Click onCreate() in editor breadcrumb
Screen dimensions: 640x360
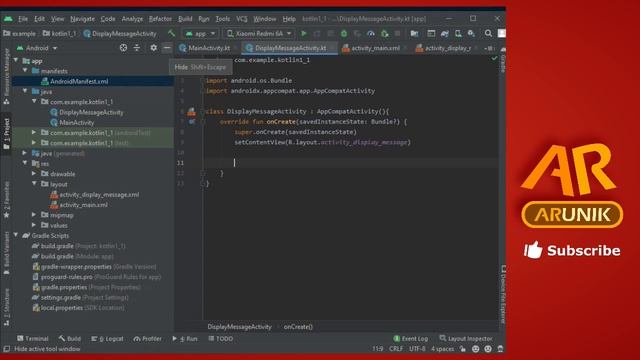tap(298, 327)
